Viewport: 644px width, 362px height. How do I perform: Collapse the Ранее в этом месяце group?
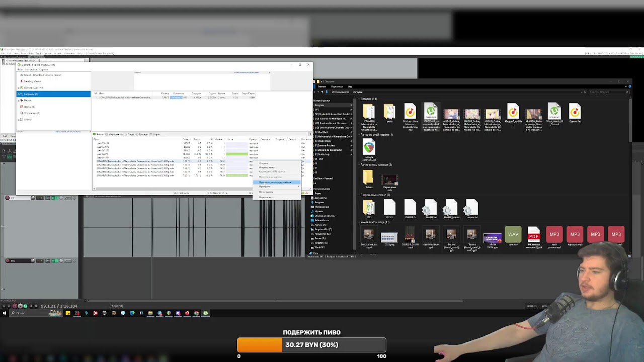point(359,164)
